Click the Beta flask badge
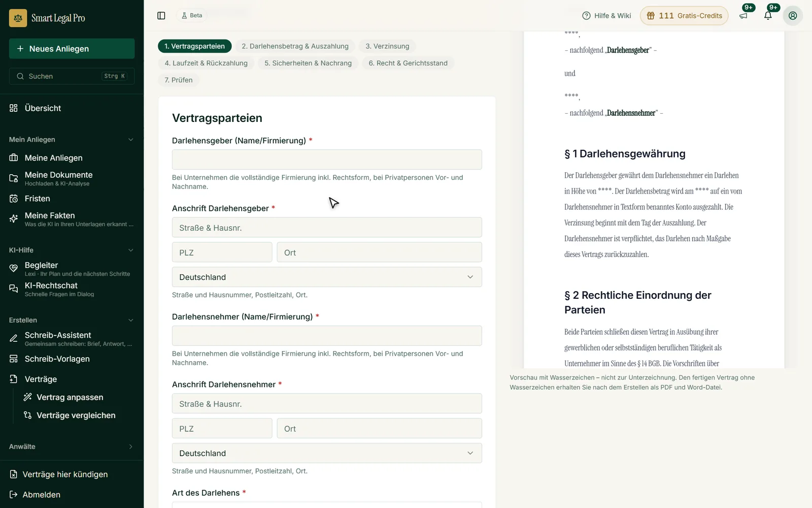The width and height of the screenshot is (812, 508). pyautogui.click(x=192, y=16)
